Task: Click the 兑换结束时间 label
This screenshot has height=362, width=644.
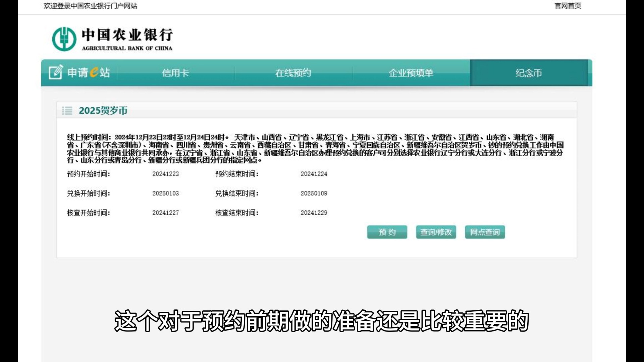Action: [237, 193]
